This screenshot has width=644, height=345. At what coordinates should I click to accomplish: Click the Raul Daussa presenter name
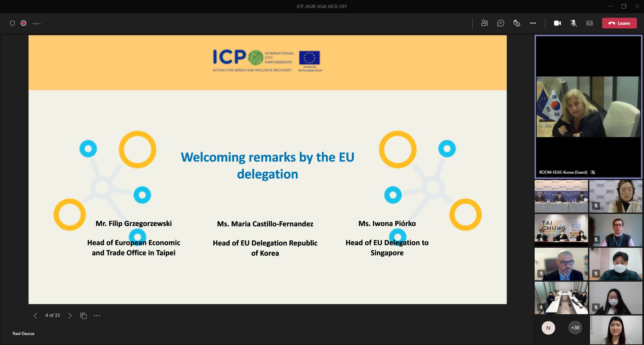pyautogui.click(x=23, y=334)
